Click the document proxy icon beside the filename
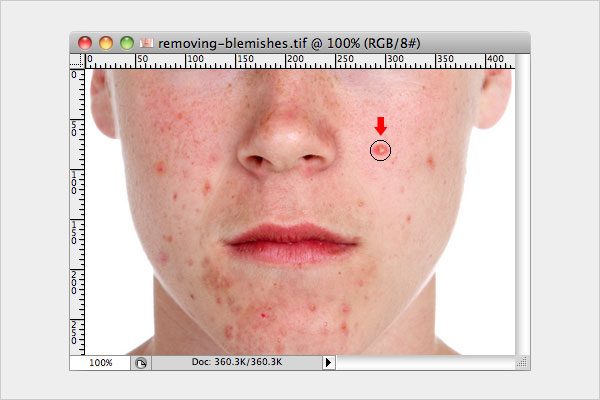The height and width of the screenshot is (400, 600). 147,43
